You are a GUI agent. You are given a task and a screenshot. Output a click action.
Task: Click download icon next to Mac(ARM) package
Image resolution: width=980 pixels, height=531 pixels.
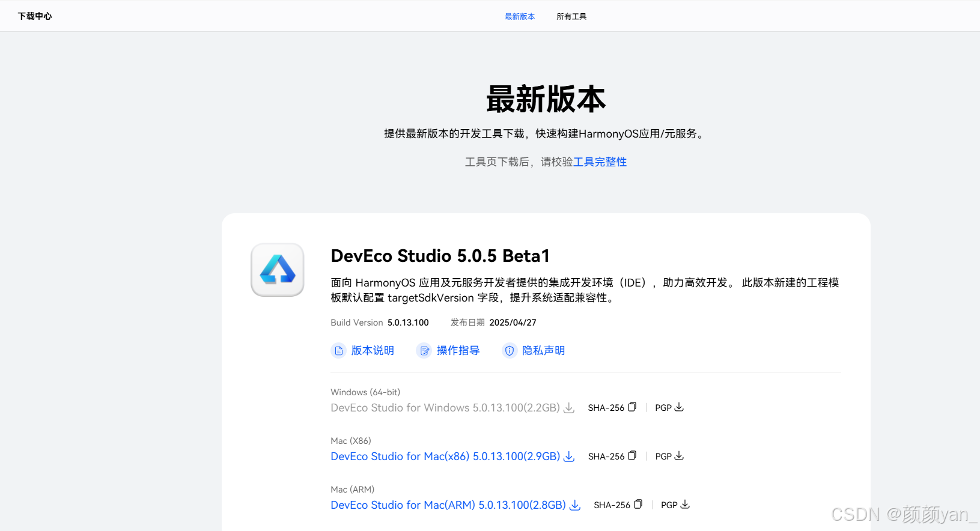point(575,505)
